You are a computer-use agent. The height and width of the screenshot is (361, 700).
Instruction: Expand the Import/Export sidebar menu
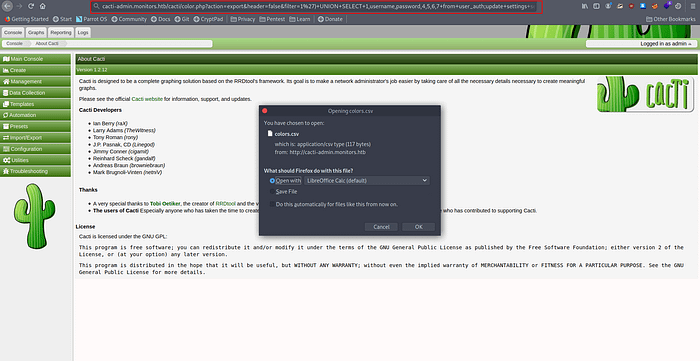[35, 137]
